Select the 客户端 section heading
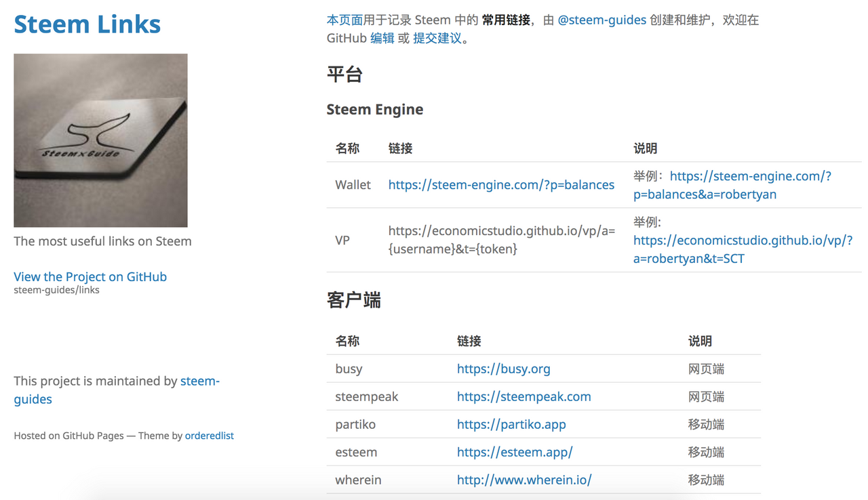Screen dimensions: 868x500 [x=353, y=299]
